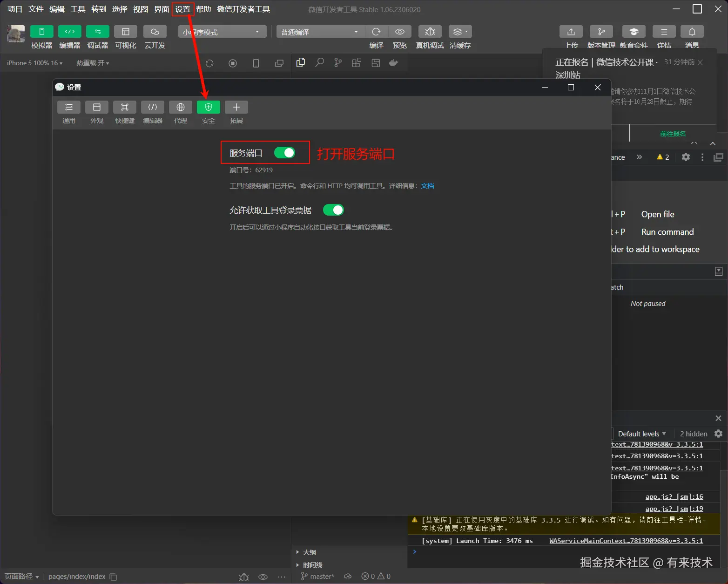The width and height of the screenshot is (728, 584).
Task: Click the 前往报名 link in notification
Action: [673, 134]
